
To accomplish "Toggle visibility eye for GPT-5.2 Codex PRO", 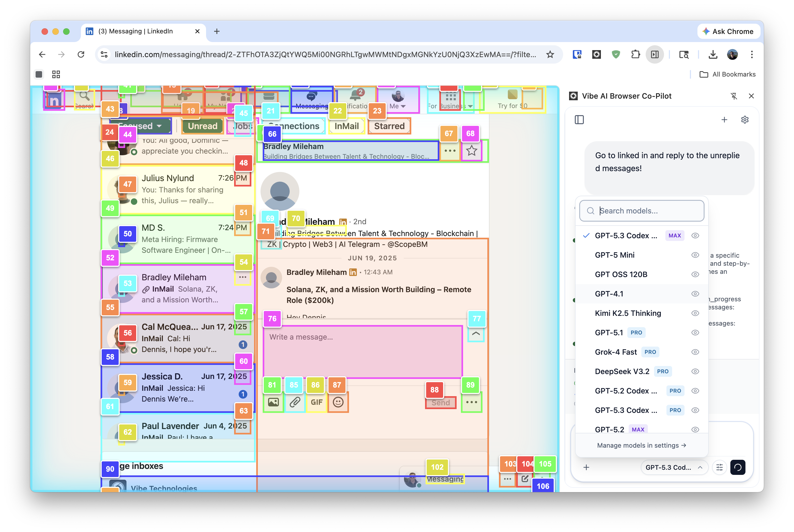I will pos(695,391).
